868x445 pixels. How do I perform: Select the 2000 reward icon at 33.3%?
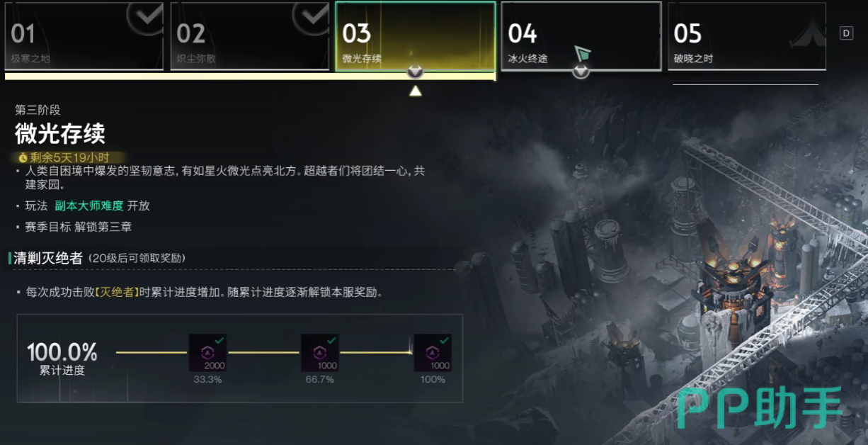(x=207, y=354)
